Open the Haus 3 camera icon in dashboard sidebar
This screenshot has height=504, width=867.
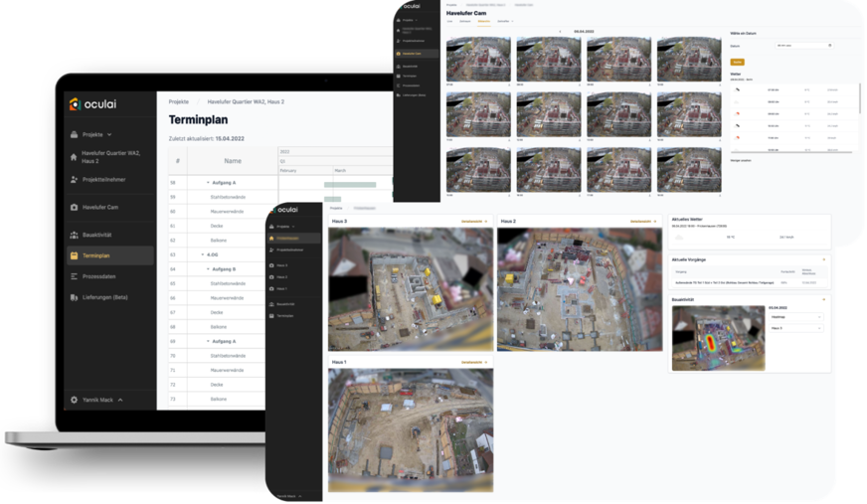click(271, 265)
